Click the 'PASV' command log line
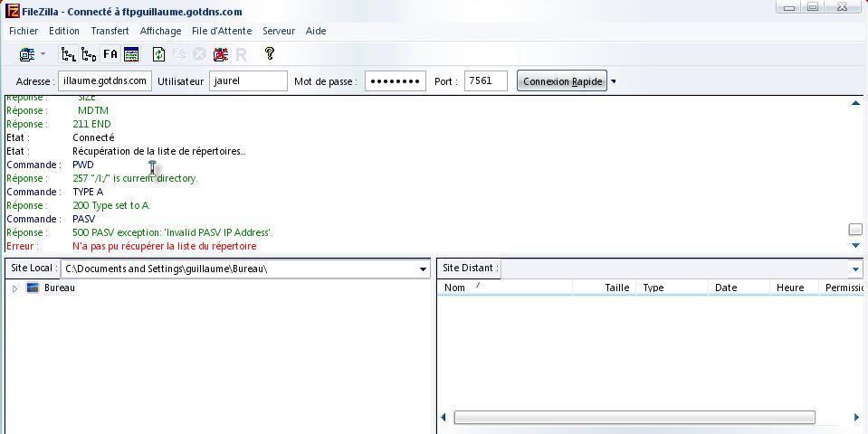The height and width of the screenshot is (434, 868). [83, 219]
